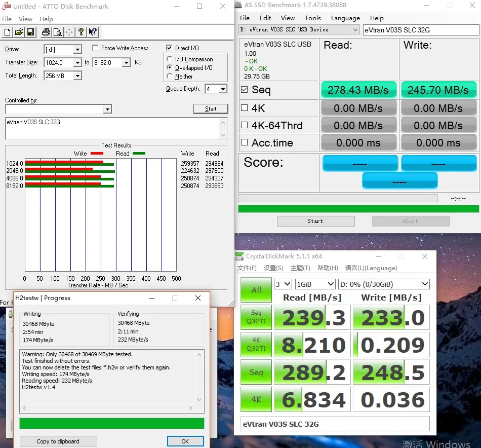Viewport: 481px width, 448px height.
Task: Click the ATTO Start button
Action: pos(211,108)
